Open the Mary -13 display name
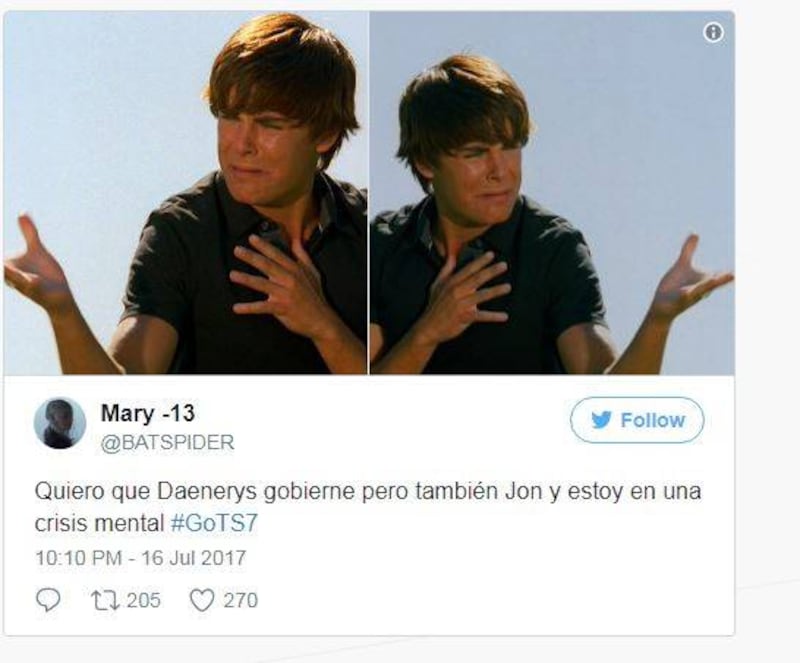 coord(148,412)
